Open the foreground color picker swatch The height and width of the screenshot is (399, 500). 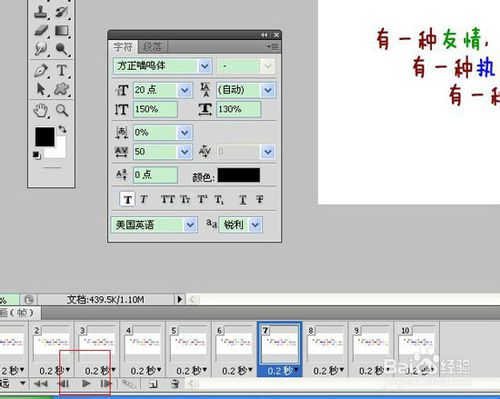tap(45, 137)
